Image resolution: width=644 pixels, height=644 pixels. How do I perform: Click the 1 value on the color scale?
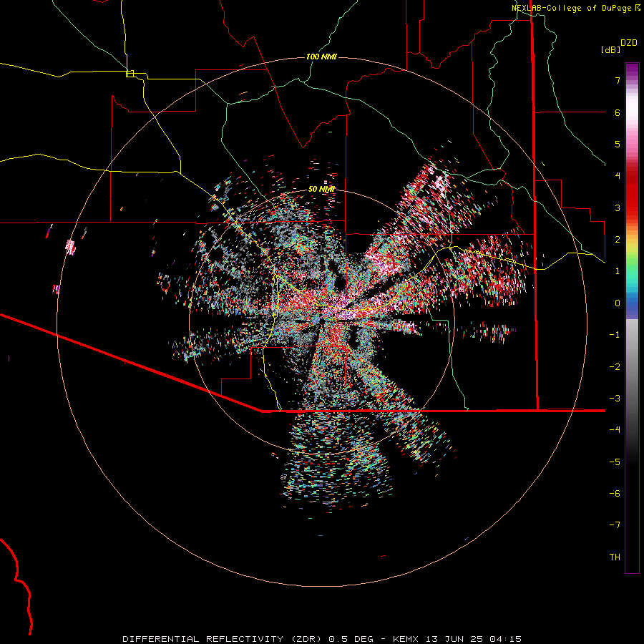tap(618, 271)
